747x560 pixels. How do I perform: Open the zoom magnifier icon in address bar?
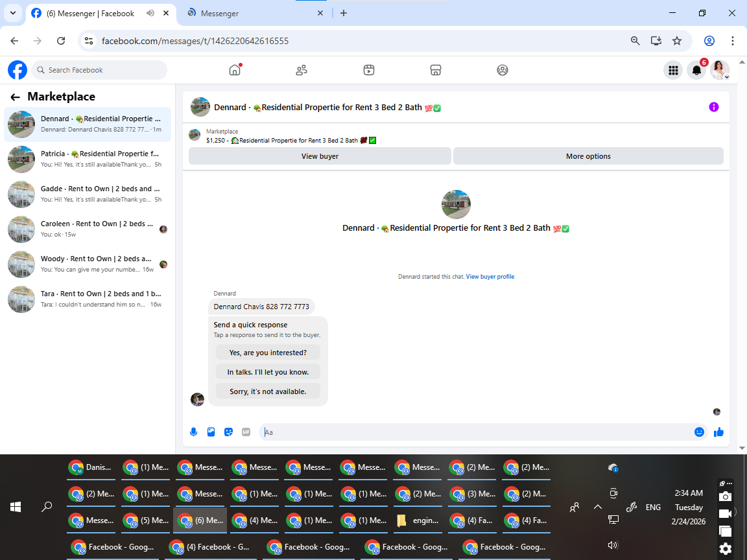point(635,41)
